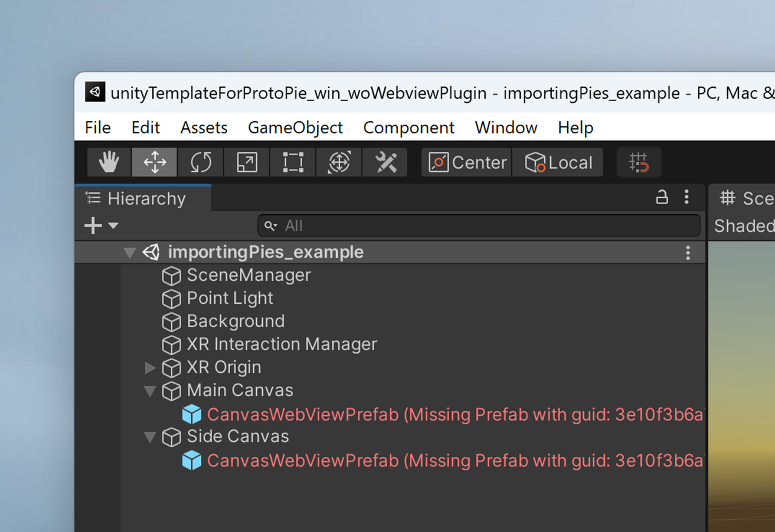This screenshot has width=775, height=532.
Task: Click the Unity logo in title bar
Action: coord(95,92)
